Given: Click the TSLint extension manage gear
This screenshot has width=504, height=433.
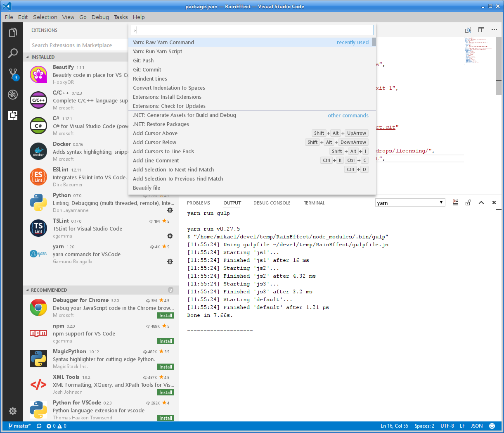Looking at the screenshot, I should point(170,236).
